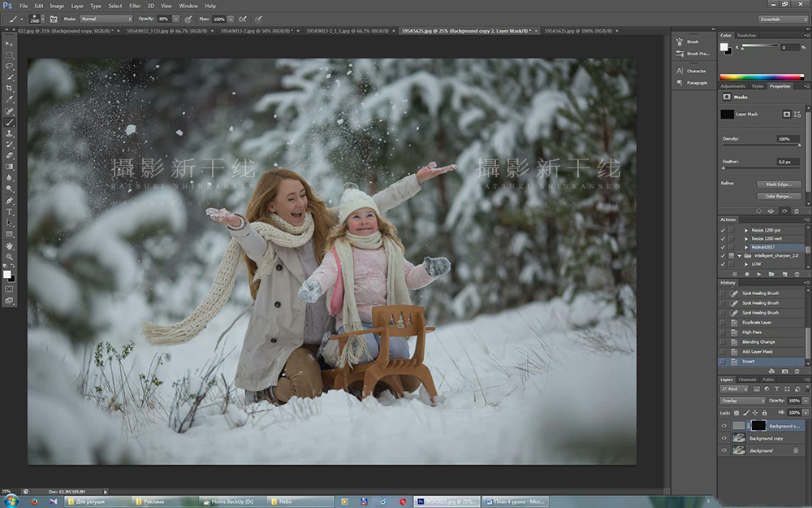The height and width of the screenshot is (508, 812).
Task: Open the Для ретуши folder in taskbar
Action: pyautogui.click(x=97, y=501)
